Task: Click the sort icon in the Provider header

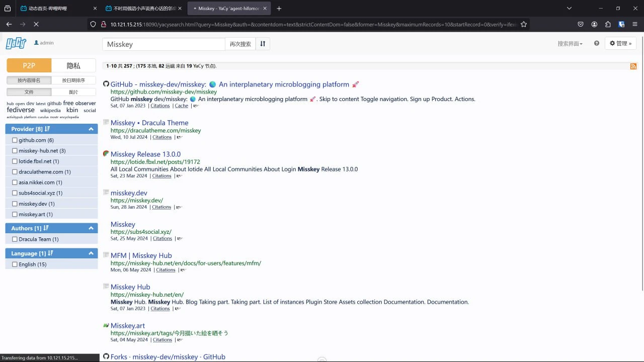Action: click(47, 129)
